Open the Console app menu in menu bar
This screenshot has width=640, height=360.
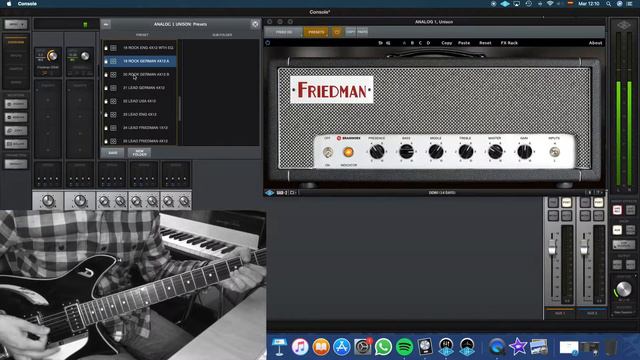click(27, 4)
